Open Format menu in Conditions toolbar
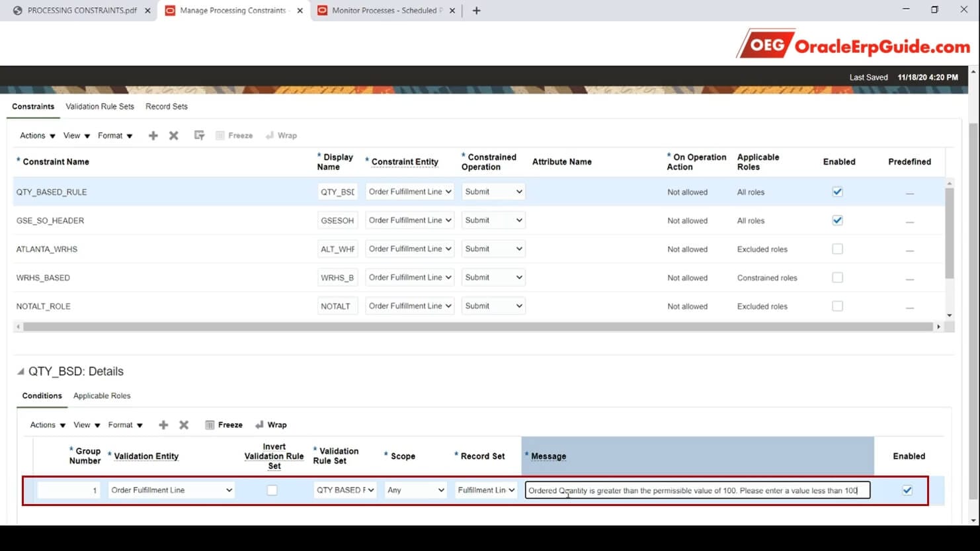The height and width of the screenshot is (551, 980). (126, 425)
